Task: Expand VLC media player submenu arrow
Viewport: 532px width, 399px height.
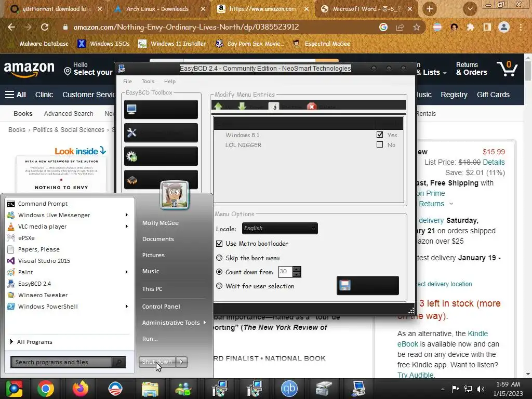Action: tap(127, 227)
